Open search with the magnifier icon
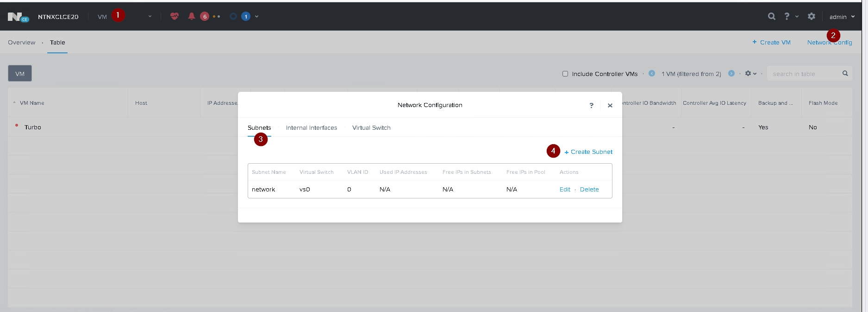The width and height of the screenshot is (868, 312). (771, 16)
